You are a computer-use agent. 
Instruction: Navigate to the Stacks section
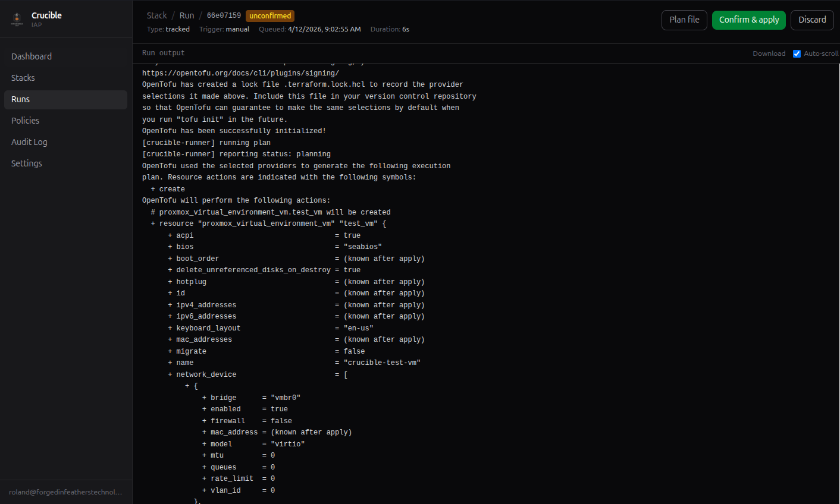pos(23,77)
